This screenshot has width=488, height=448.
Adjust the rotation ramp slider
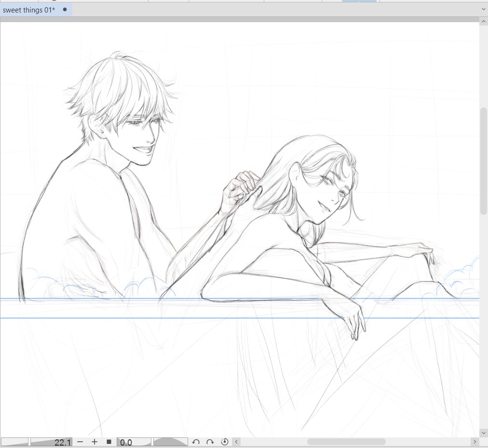tap(169, 441)
